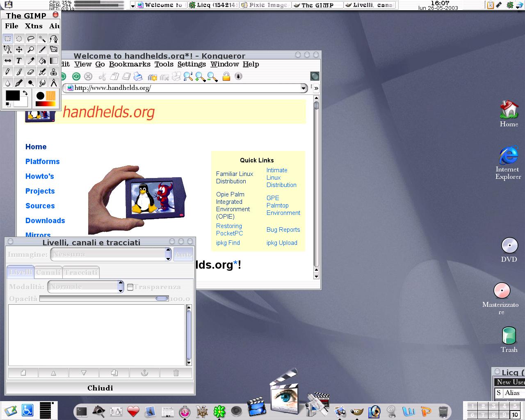Click the Auto button in Livelli dialog
The width and height of the screenshot is (525, 420).
[x=183, y=254]
